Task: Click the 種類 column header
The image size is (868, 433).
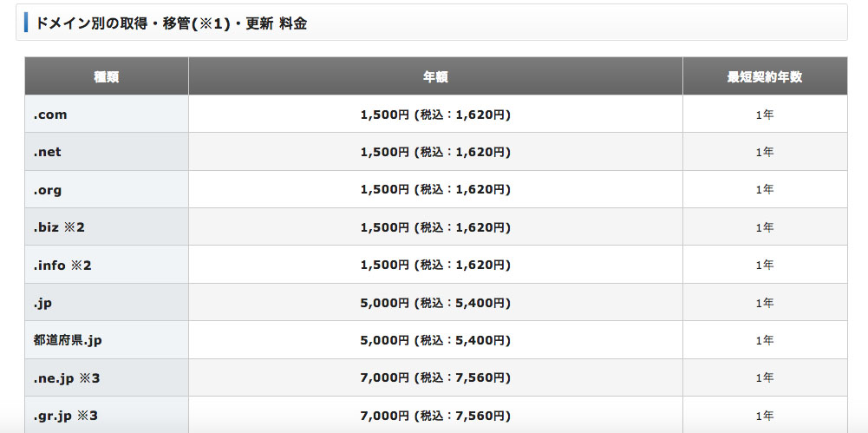Action: point(107,76)
